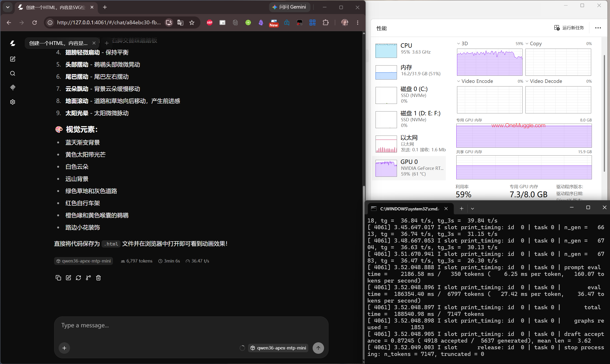Click the qwen36-apex-mtp-mini model badge under message

click(83, 261)
